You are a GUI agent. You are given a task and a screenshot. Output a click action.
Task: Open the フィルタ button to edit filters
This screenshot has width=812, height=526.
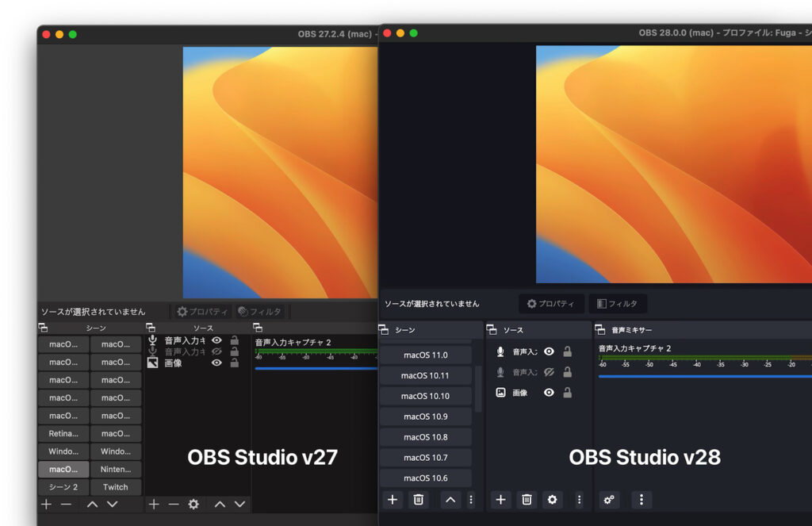[618, 303]
